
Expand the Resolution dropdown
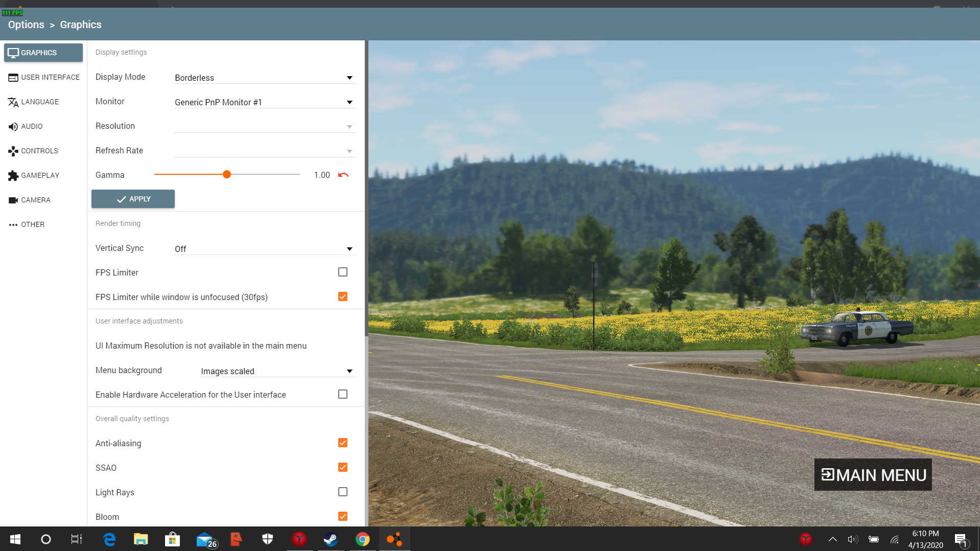click(x=265, y=126)
